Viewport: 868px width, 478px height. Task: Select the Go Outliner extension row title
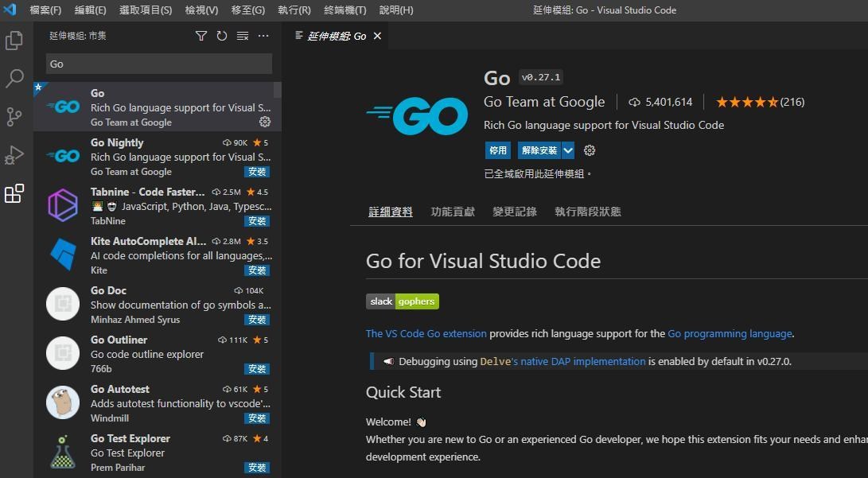tap(119, 340)
